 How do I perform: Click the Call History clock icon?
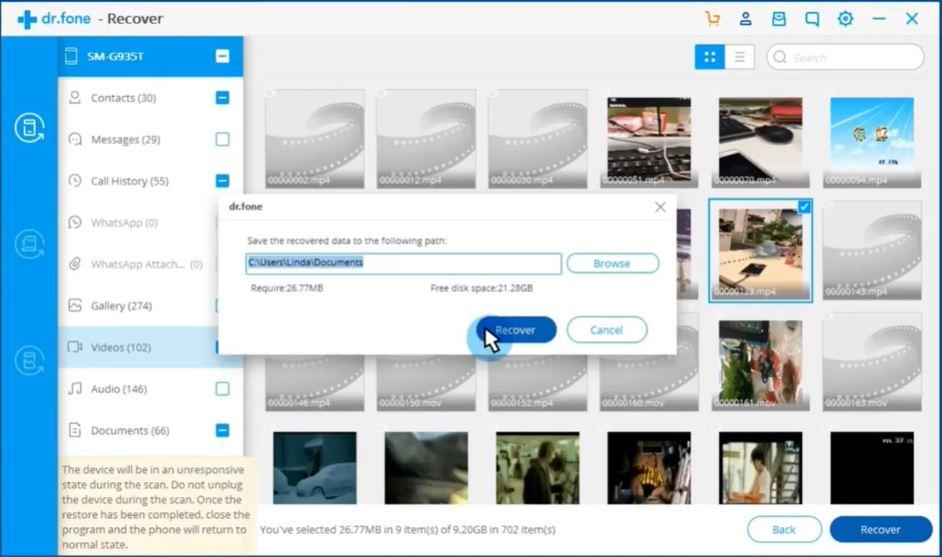75,180
